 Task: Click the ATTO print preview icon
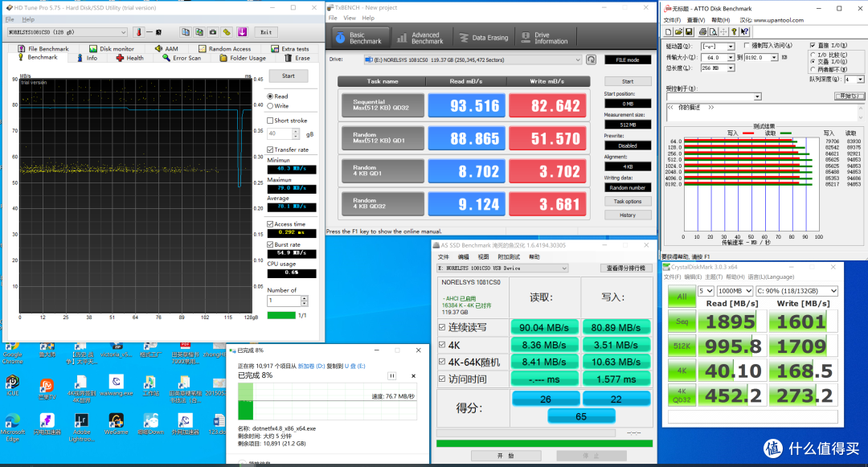pyautogui.click(x=713, y=32)
